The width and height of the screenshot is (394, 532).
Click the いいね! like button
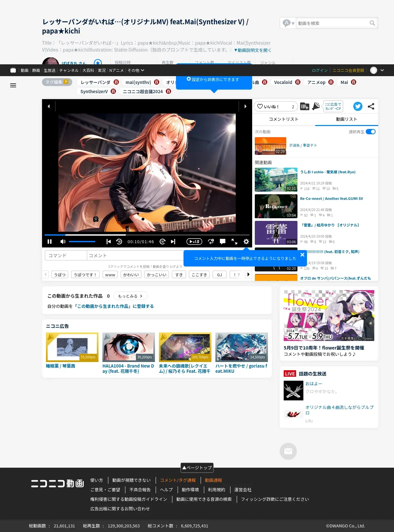click(276, 106)
